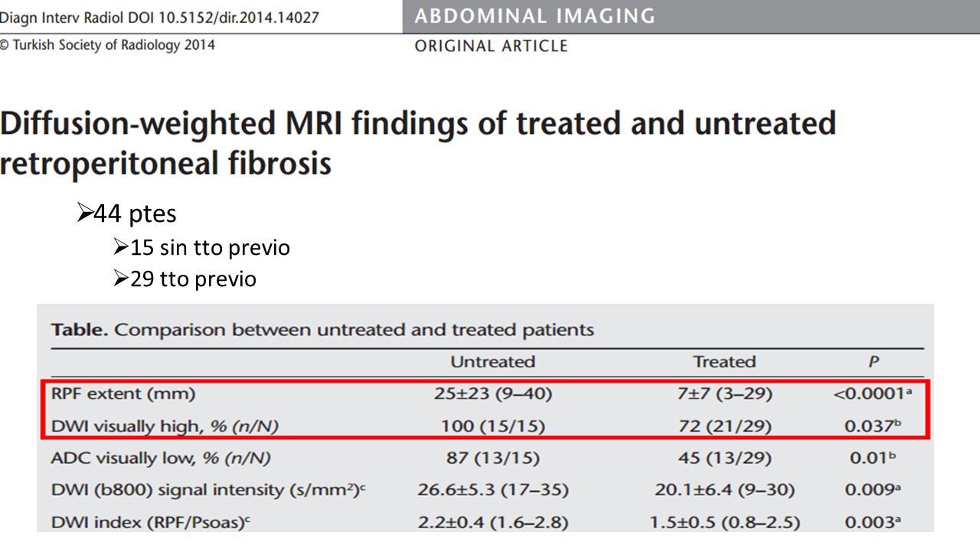Click the article title Diffusion-weighted MRI findings

click(x=418, y=143)
